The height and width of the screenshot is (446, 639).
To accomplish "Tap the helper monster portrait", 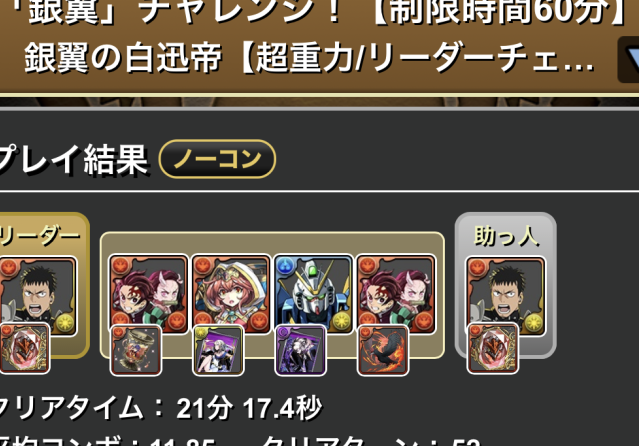I will pos(505,296).
